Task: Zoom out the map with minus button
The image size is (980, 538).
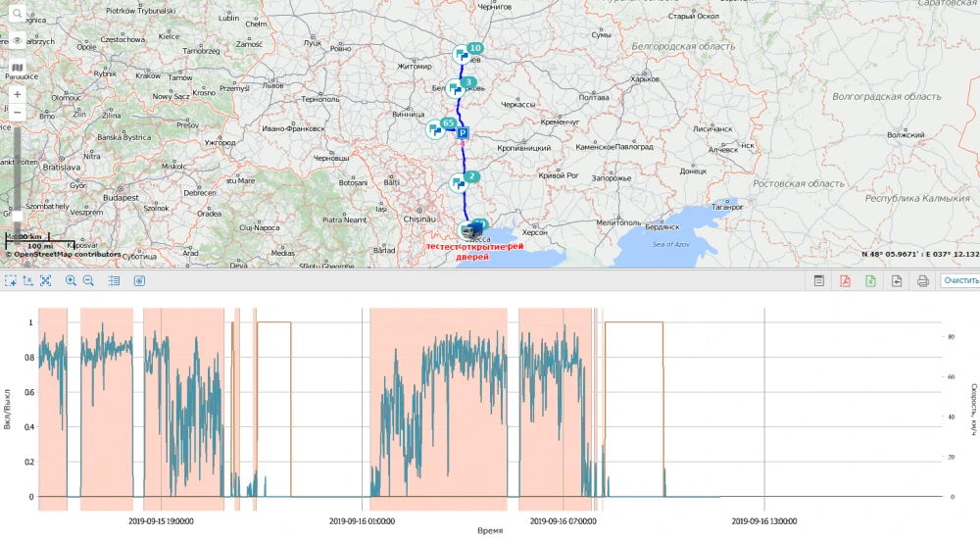Action: (x=17, y=113)
